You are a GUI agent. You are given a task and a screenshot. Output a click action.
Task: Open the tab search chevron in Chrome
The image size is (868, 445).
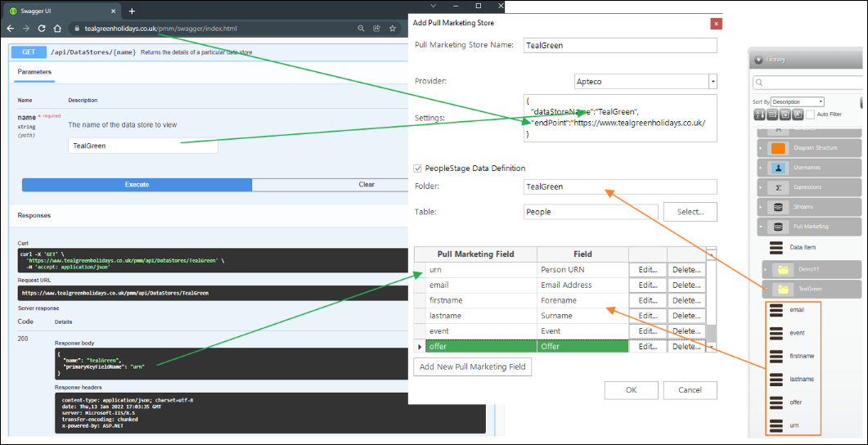pyautogui.click(x=434, y=6)
